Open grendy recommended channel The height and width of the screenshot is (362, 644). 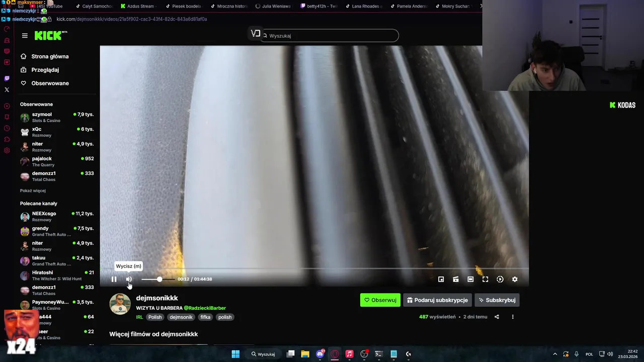pyautogui.click(x=57, y=231)
